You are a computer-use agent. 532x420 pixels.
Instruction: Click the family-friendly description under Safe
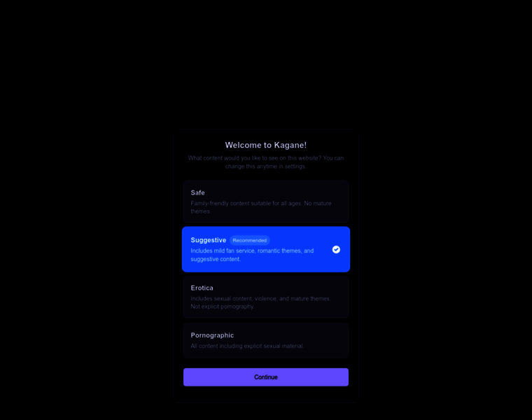261,207
